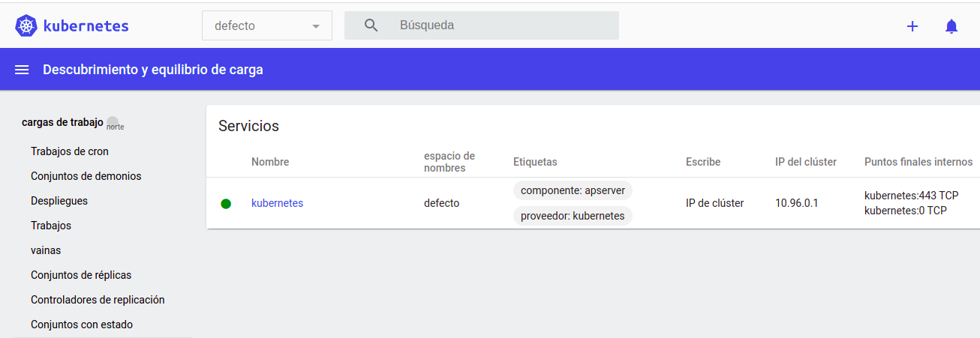Open the notifications bell
Screen dimensions: 980x338
pyautogui.click(x=951, y=26)
